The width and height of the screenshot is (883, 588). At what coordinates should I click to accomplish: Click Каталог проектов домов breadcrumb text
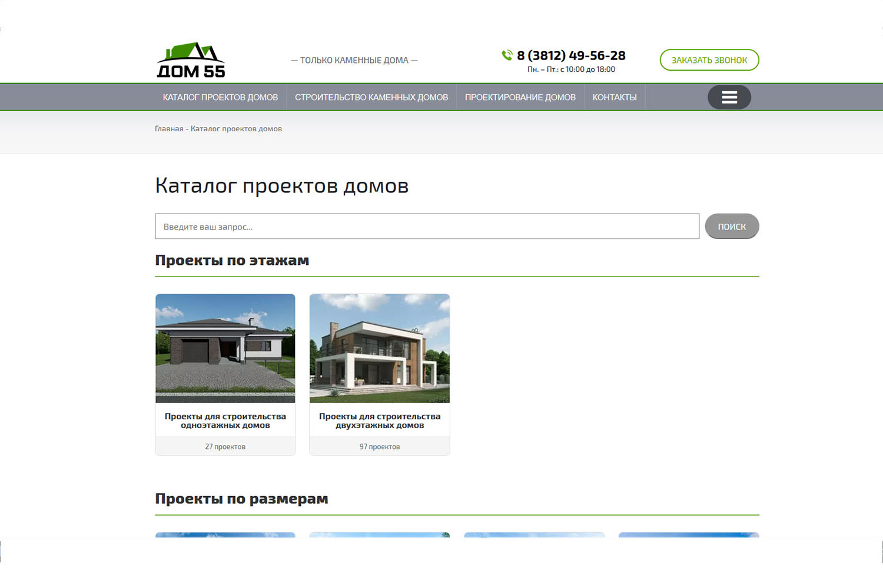click(x=236, y=129)
